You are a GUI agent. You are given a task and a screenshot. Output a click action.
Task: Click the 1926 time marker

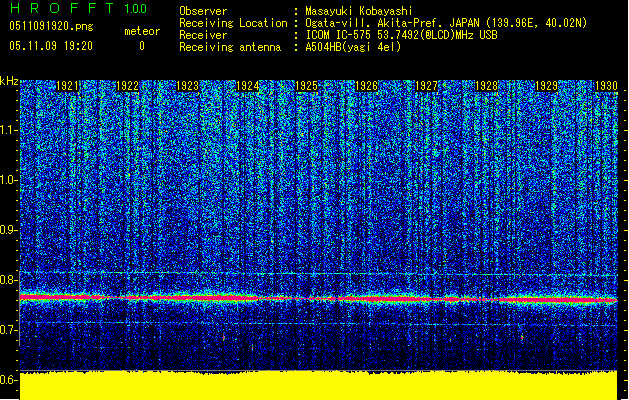(x=367, y=86)
